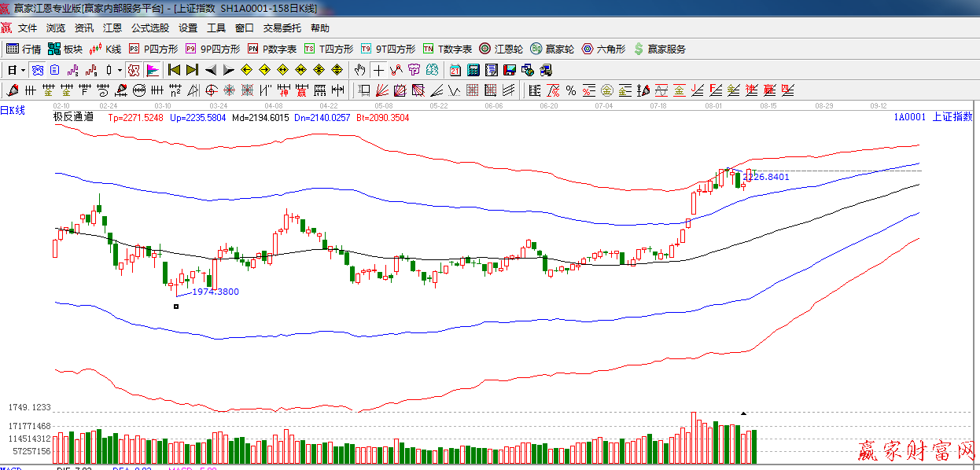Click the 行情 quotes button

point(24,49)
